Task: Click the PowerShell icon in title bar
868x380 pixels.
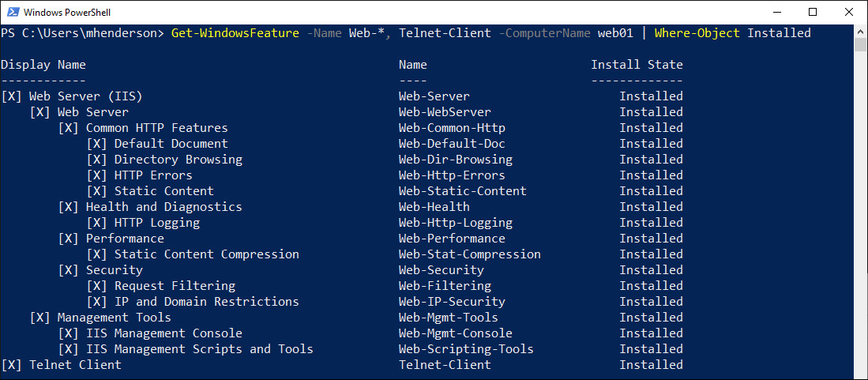Action: 12,12
